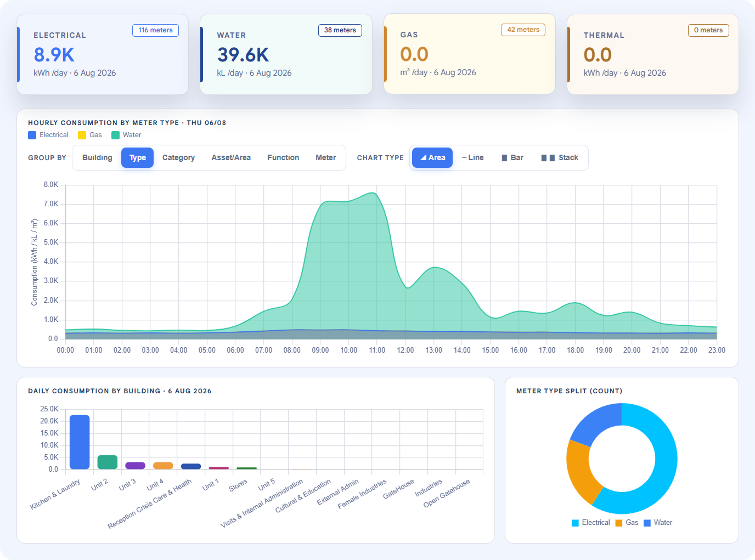Toggle Water series in hourly chart legend
This screenshot has height=560, width=755.
pyautogui.click(x=126, y=135)
